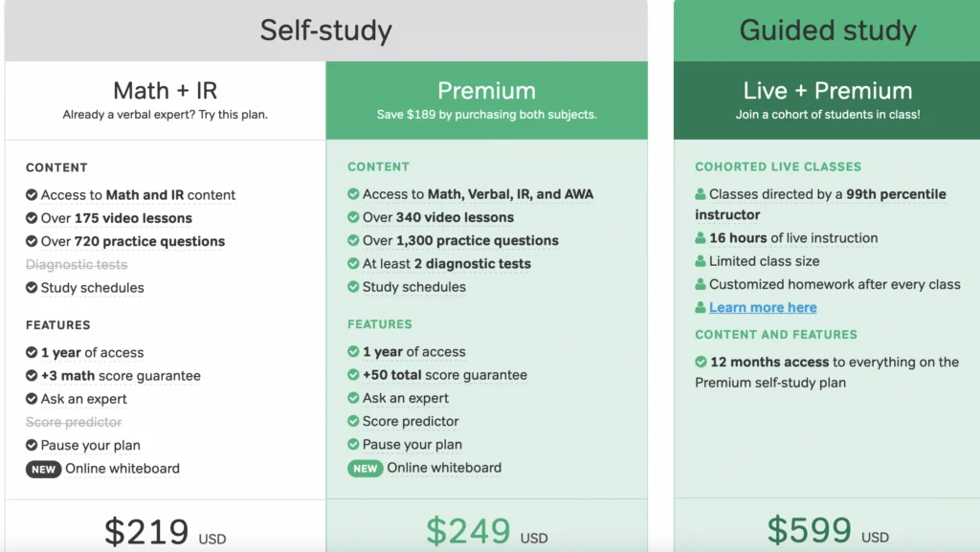Click Online whiteboard text in Premium column

pos(444,468)
